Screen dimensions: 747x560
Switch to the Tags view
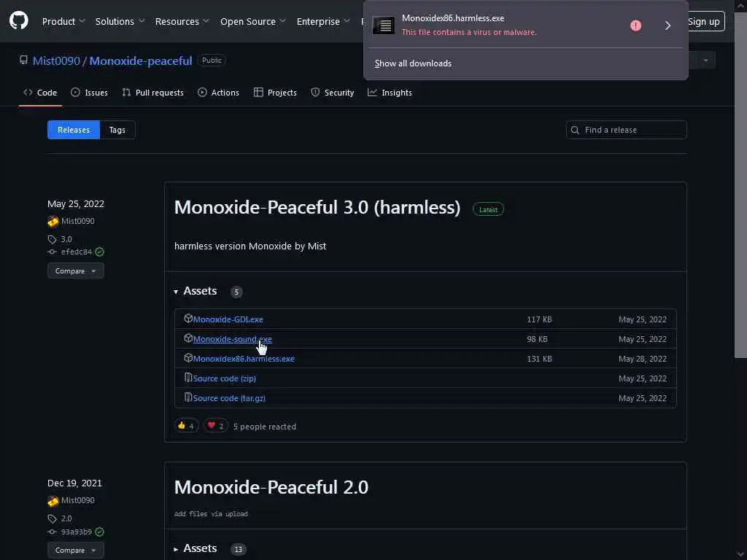[117, 130]
